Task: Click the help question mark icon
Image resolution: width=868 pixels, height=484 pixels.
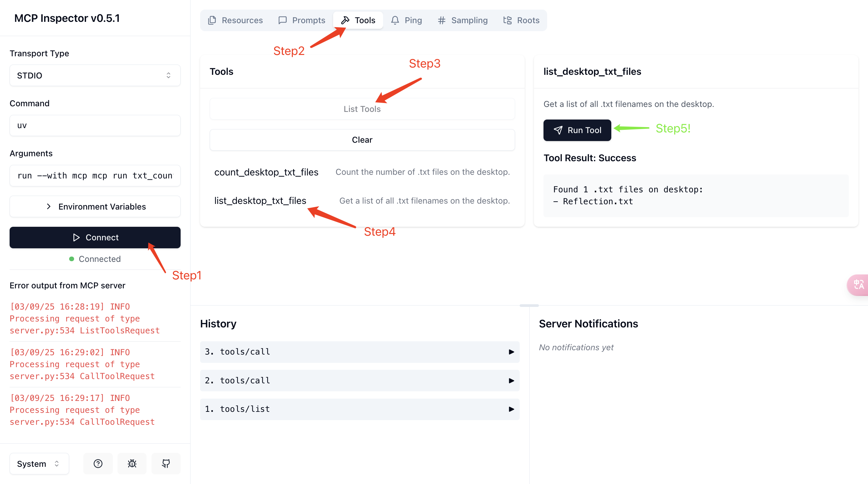Action: (98, 463)
